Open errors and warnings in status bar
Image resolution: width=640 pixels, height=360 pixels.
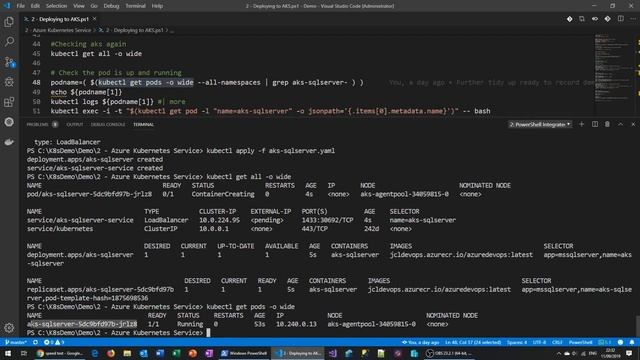click(54, 342)
